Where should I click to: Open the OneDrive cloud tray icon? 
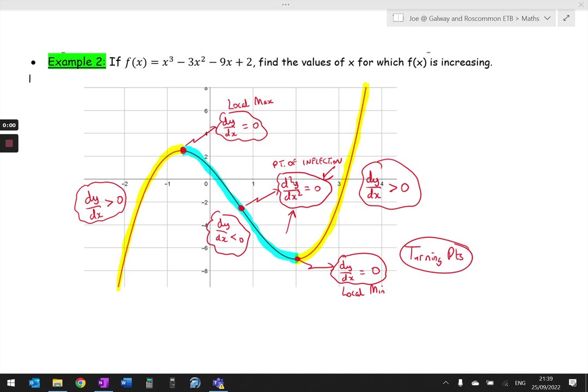(x=475, y=383)
